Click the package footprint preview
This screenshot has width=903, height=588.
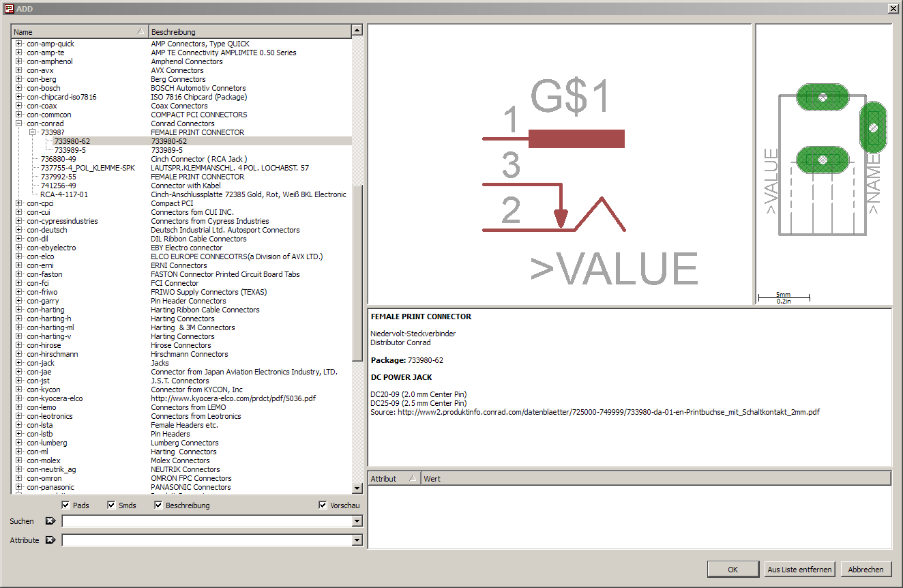[x=823, y=164]
